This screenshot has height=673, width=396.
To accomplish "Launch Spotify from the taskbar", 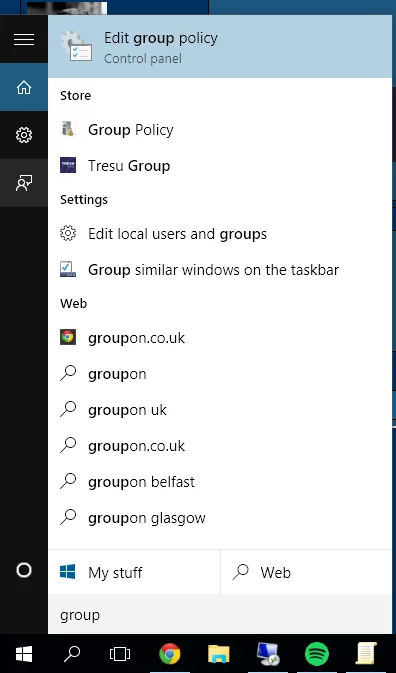I will [317, 654].
